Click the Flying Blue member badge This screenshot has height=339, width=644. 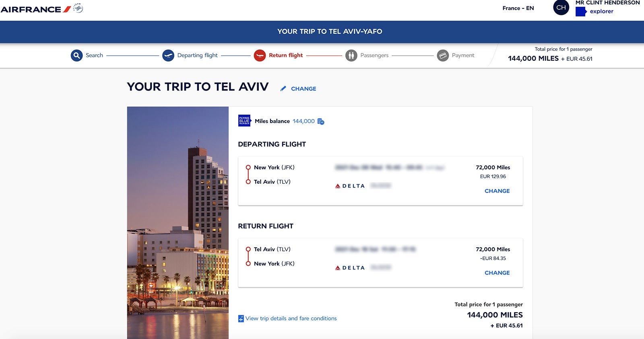pos(244,121)
